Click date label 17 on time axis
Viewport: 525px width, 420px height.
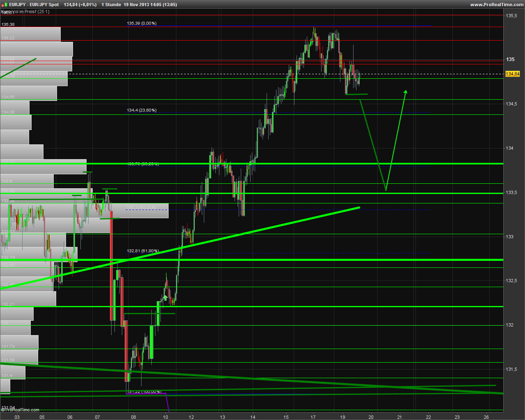pyautogui.click(x=314, y=417)
